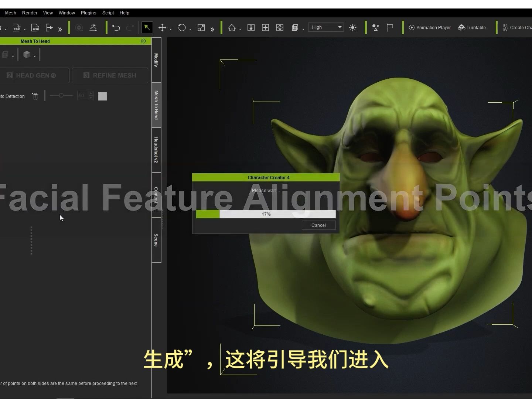Choose the Move tool
The height and width of the screenshot is (399, 532).
[x=162, y=28]
